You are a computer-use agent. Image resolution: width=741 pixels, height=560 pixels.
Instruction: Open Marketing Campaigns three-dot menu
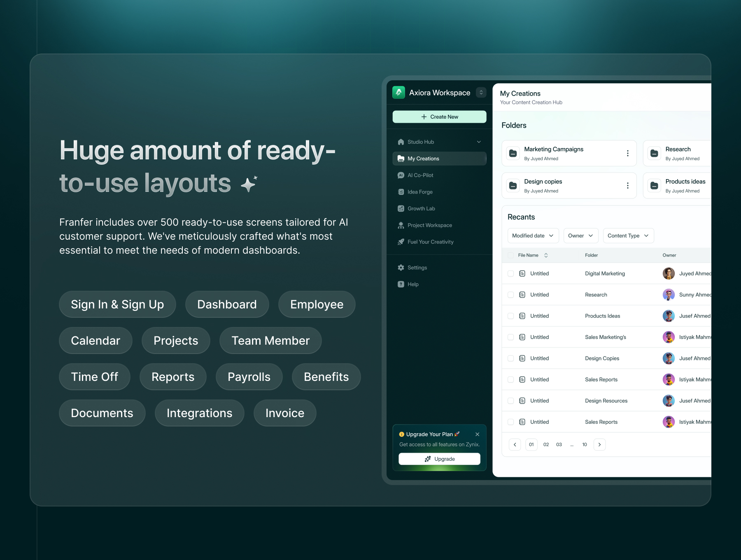coord(627,153)
